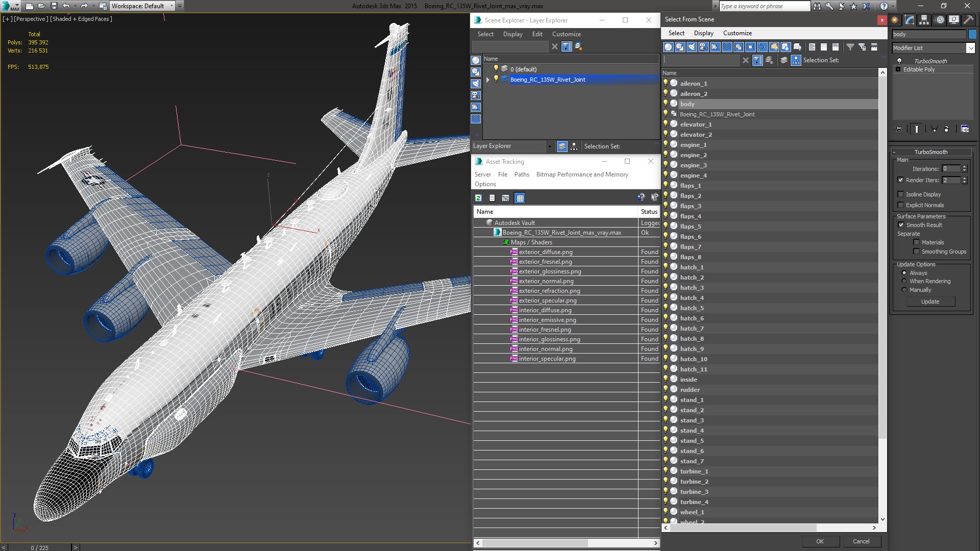This screenshot has height=551, width=980.
Task: Open Display menu in Select From Scene
Action: (x=703, y=33)
